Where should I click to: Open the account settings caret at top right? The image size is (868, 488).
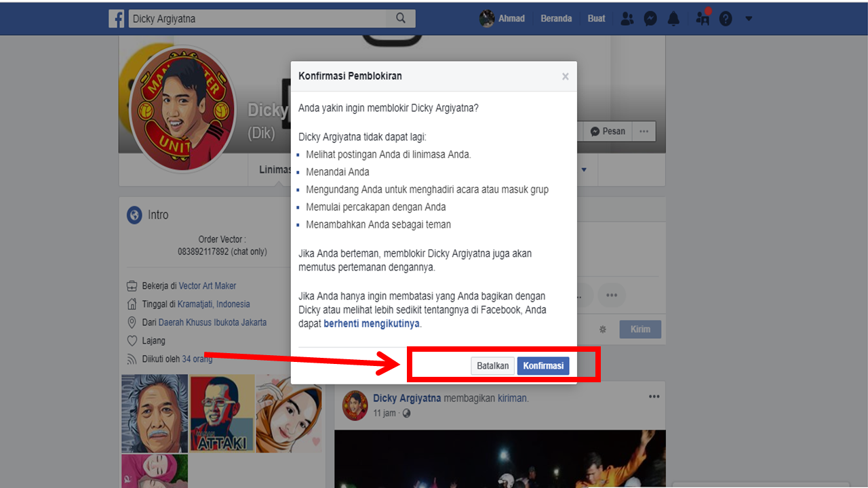pos(749,18)
